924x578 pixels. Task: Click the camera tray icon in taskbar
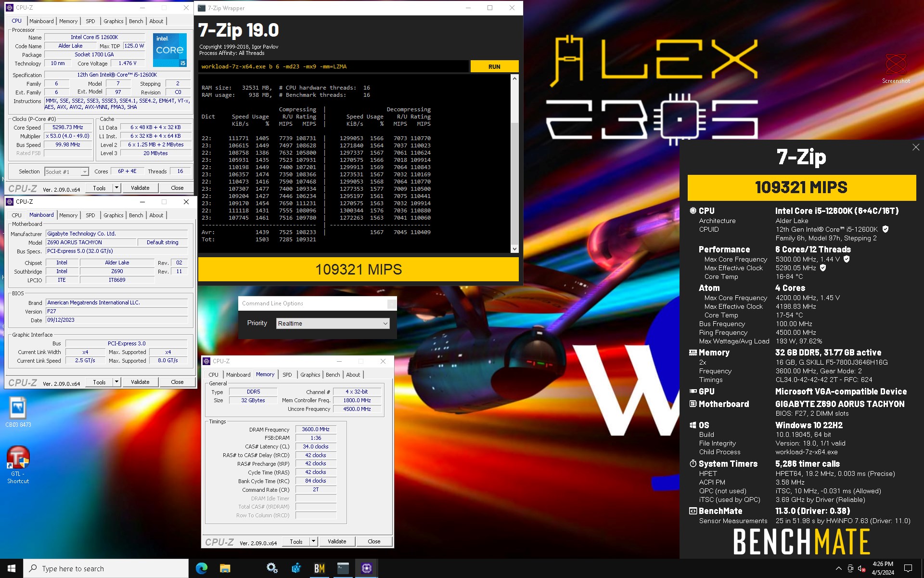850,568
